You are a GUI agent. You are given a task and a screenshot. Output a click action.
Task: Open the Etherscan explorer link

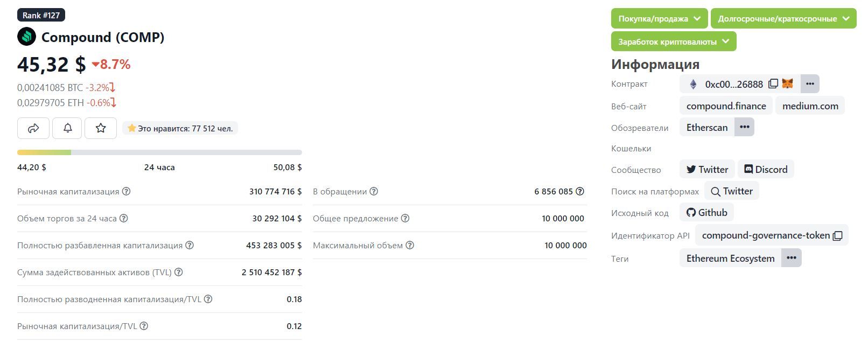[x=707, y=127]
